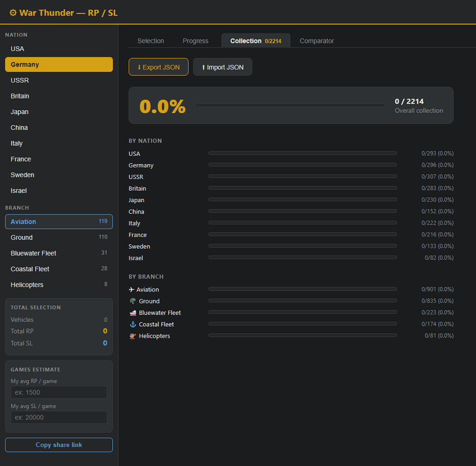Click the Helicopters branch progress bar
This screenshot has height=466, width=476.
[303, 335]
